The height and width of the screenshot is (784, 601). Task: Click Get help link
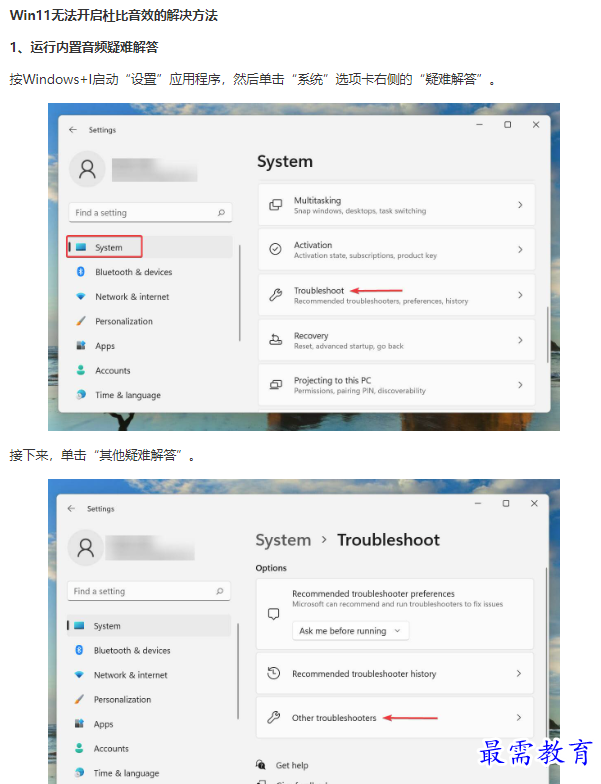[x=292, y=765]
